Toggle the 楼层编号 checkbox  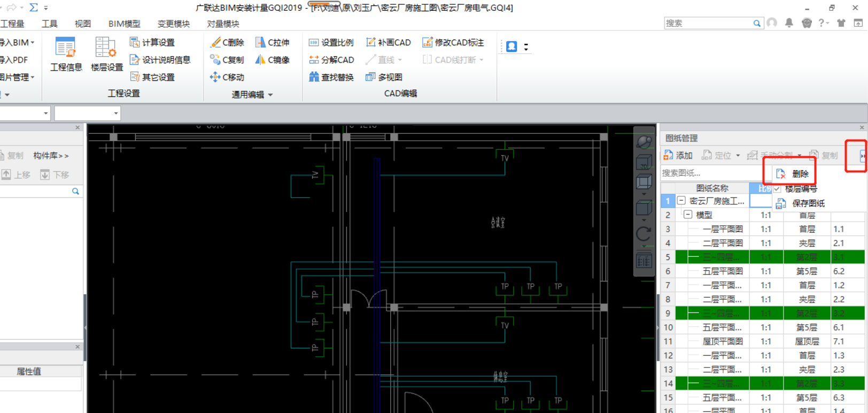(777, 188)
